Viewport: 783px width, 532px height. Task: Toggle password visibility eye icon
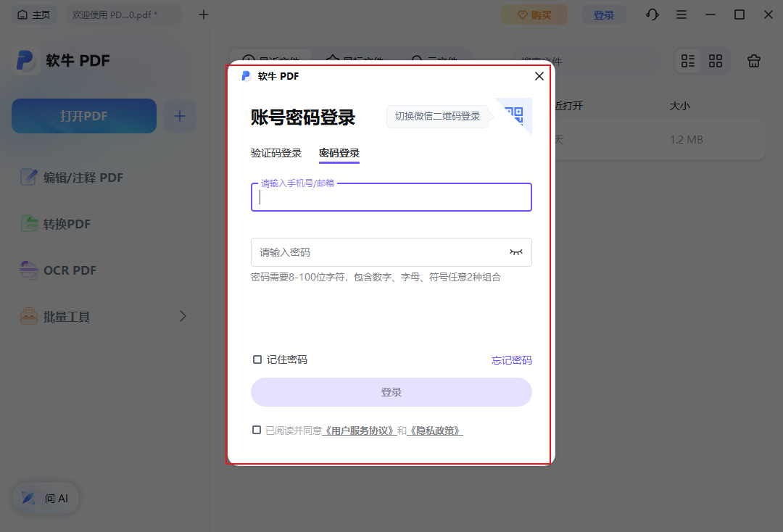pyautogui.click(x=516, y=252)
